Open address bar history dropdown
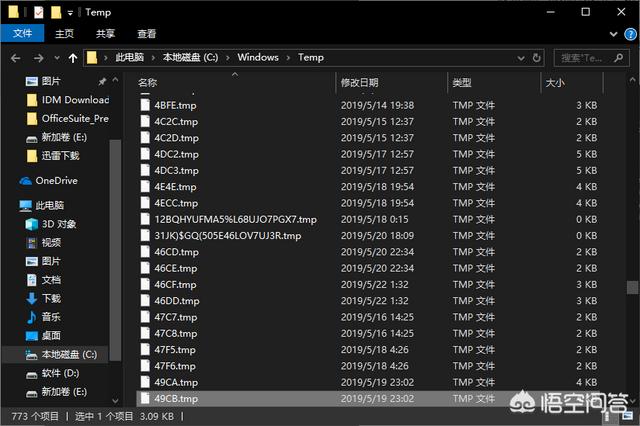This screenshot has height=426, width=640. (x=521, y=58)
